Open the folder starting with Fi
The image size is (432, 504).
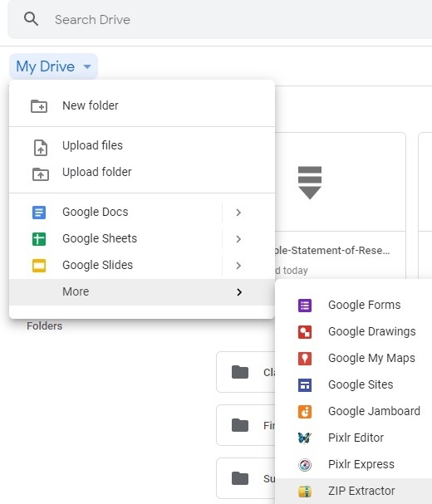click(x=246, y=425)
